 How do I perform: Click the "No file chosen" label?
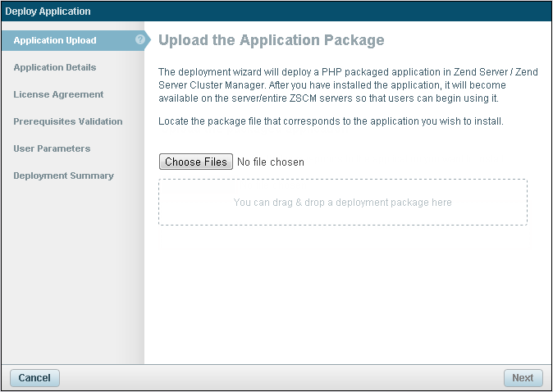[x=270, y=162]
